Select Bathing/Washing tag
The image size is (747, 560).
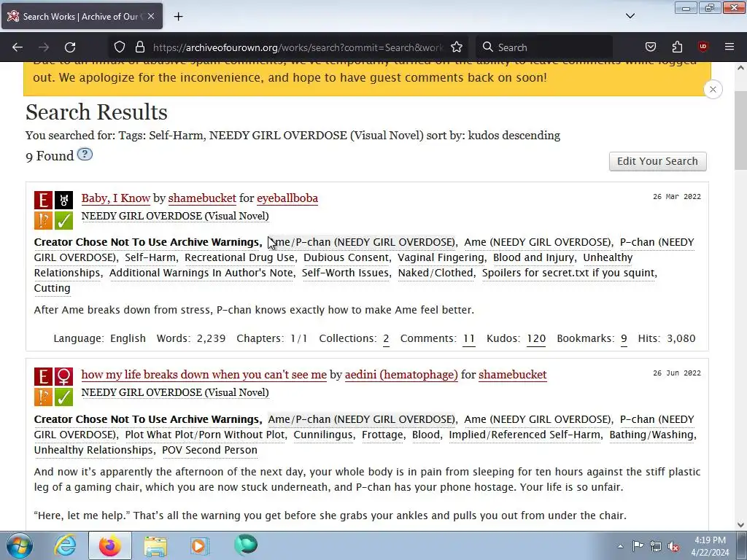(x=651, y=435)
